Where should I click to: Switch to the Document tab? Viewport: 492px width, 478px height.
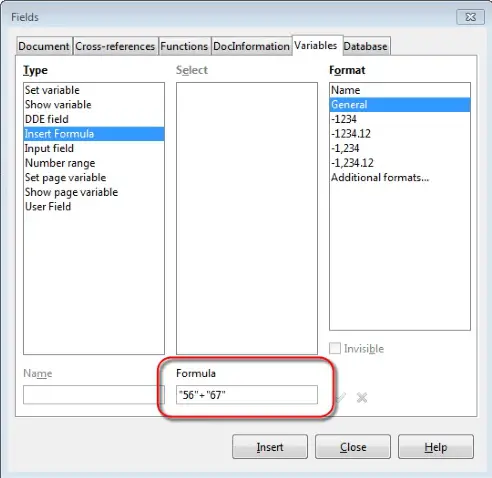pyautogui.click(x=44, y=46)
